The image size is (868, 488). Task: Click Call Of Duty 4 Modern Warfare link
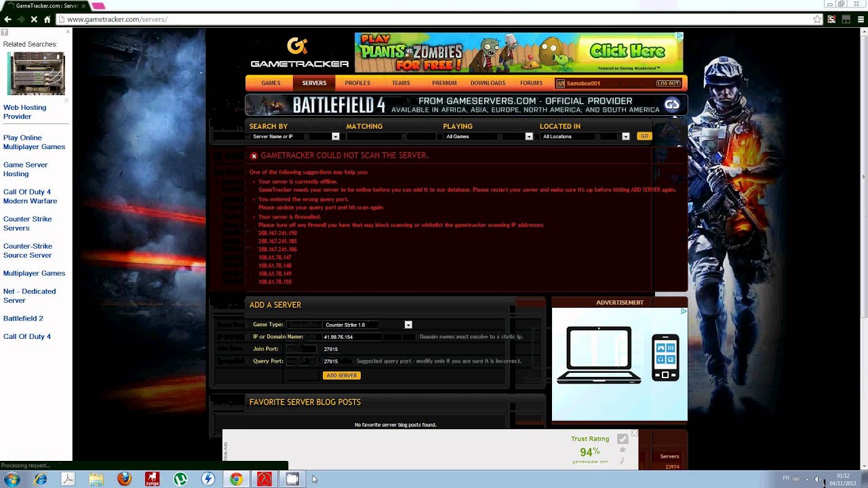(x=30, y=196)
